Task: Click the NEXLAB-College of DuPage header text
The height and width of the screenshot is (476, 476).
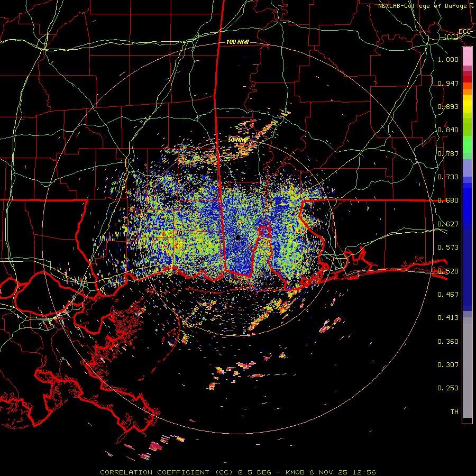Action: point(422,6)
